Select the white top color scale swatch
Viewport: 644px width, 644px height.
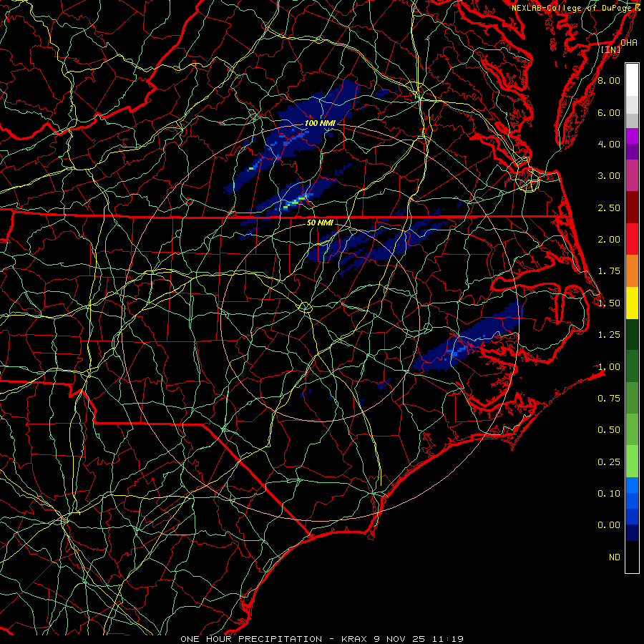pyautogui.click(x=632, y=80)
